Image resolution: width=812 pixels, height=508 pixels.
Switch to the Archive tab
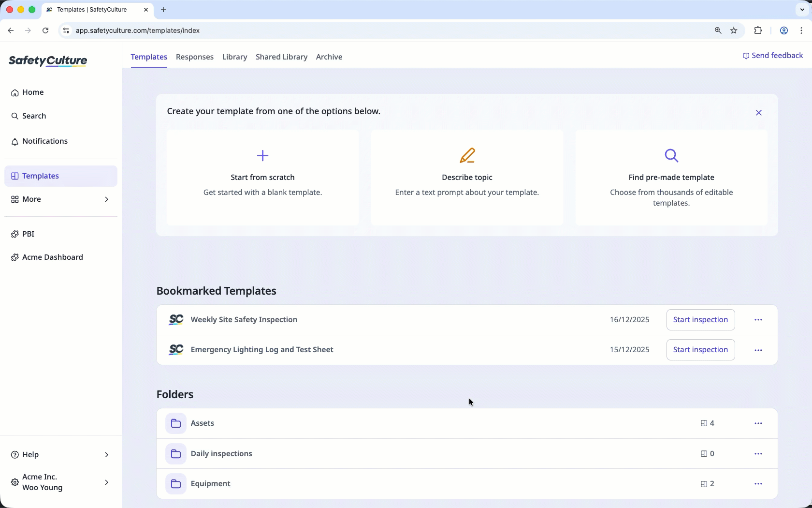click(329, 57)
